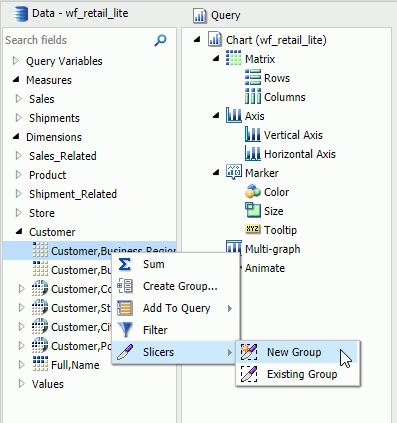Click the Vertical Axis icon
397x423 pixels.
253,134
